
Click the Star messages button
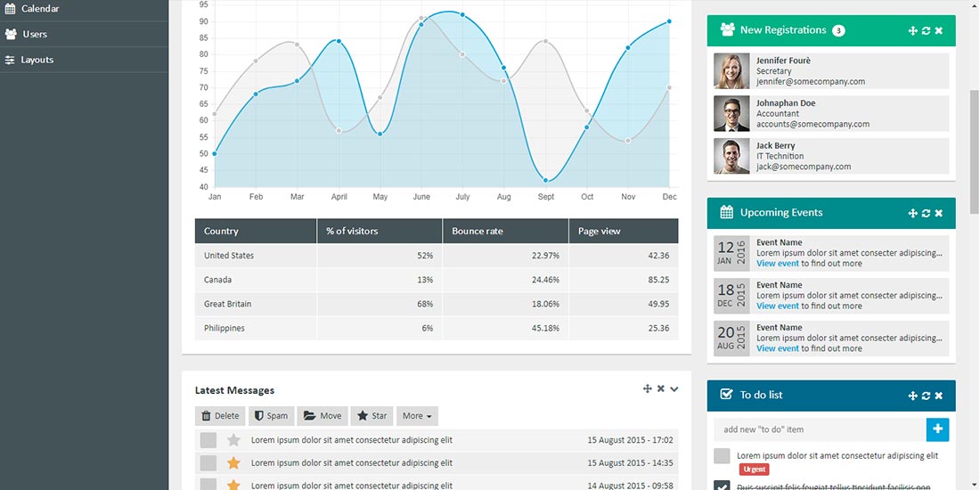point(372,416)
